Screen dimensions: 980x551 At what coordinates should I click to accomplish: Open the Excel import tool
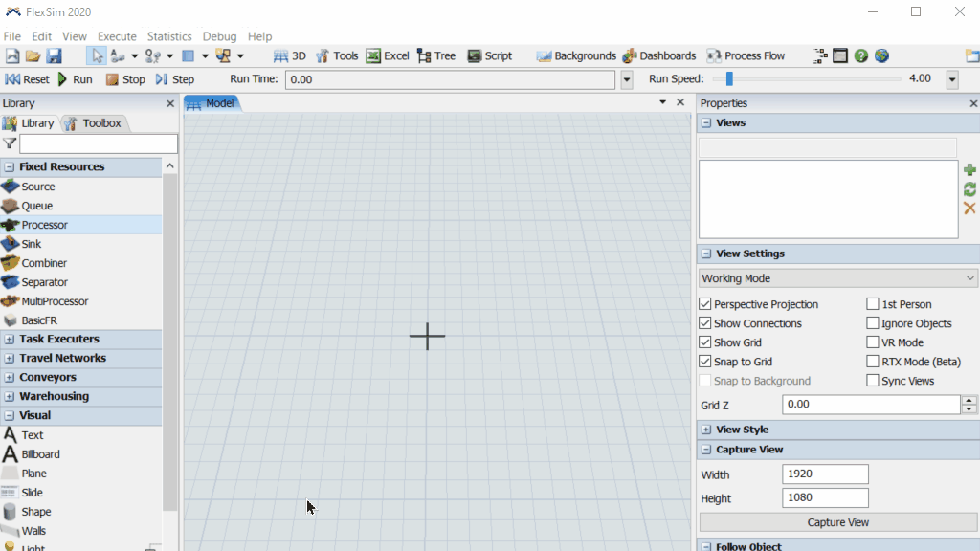coord(388,56)
